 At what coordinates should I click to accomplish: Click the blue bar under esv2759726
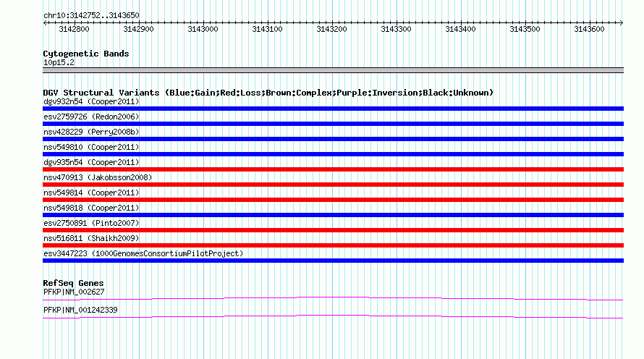pyautogui.click(x=333, y=124)
